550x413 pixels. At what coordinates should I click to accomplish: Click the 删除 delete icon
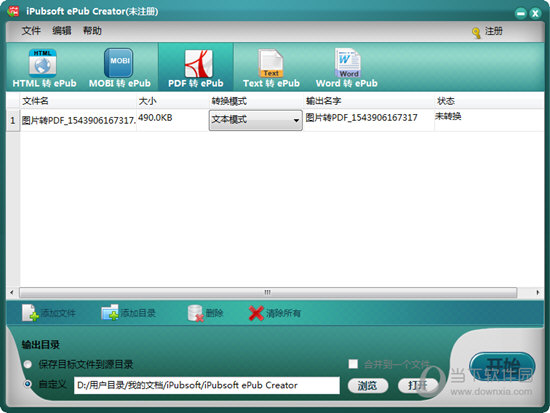coord(195,313)
